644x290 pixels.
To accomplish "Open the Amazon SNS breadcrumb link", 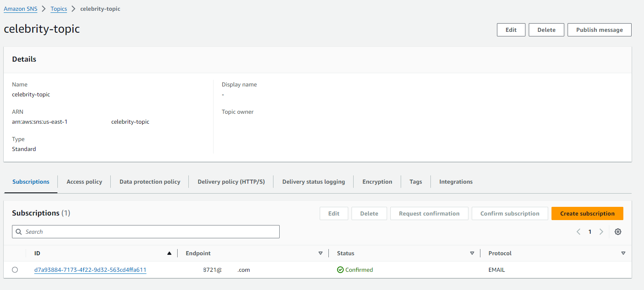I will tap(21, 9).
